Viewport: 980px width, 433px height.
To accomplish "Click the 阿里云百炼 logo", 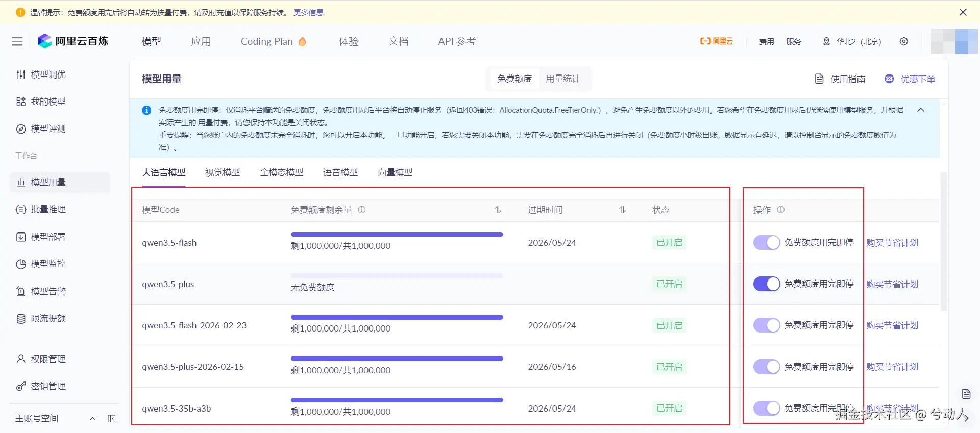I will (x=73, y=41).
